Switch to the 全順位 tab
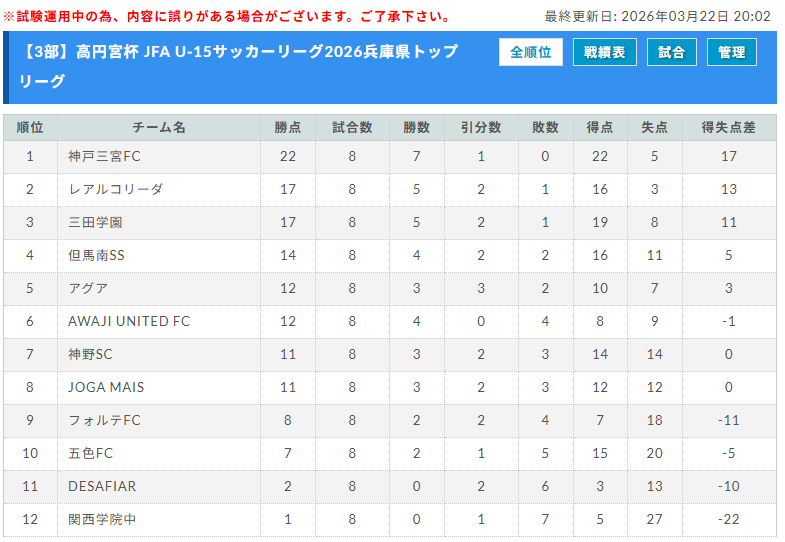Screen dimensions: 785x542 point(531,53)
